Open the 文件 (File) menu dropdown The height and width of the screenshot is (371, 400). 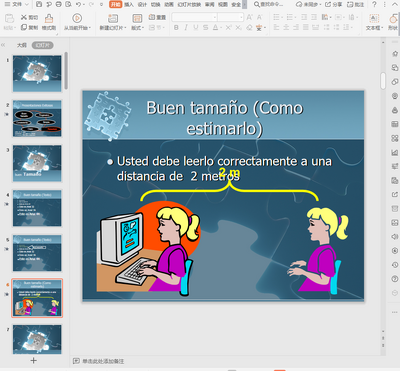(x=17, y=4)
